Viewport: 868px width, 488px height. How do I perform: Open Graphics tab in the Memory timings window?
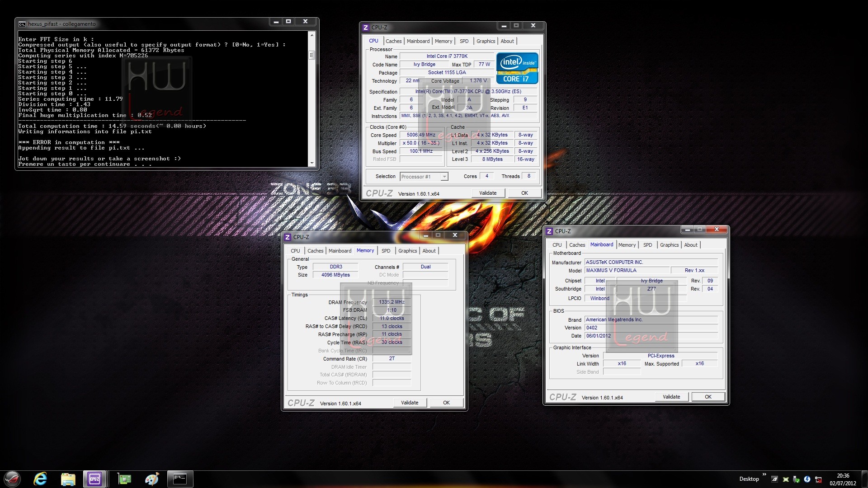(x=408, y=251)
